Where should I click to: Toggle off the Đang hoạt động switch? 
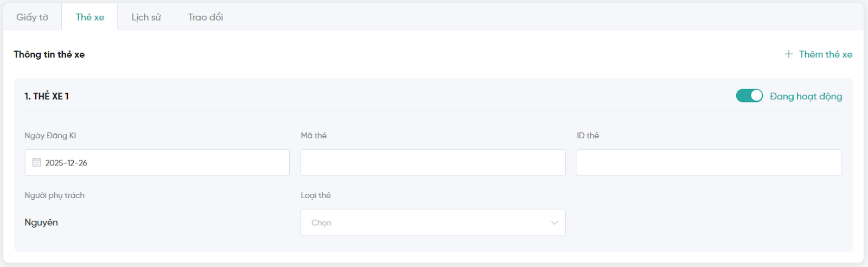[x=749, y=96]
